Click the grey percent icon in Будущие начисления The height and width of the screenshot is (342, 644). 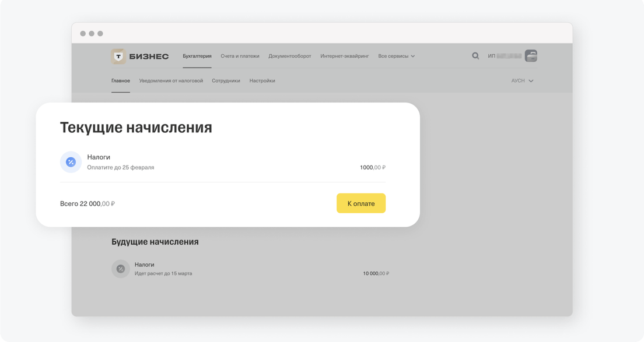tap(120, 269)
